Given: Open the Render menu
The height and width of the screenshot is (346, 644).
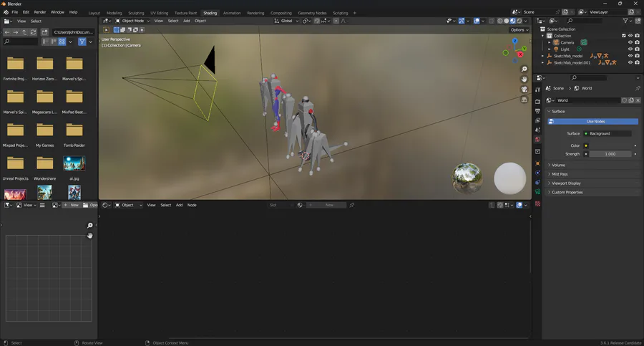Looking at the screenshot, I should [40, 12].
